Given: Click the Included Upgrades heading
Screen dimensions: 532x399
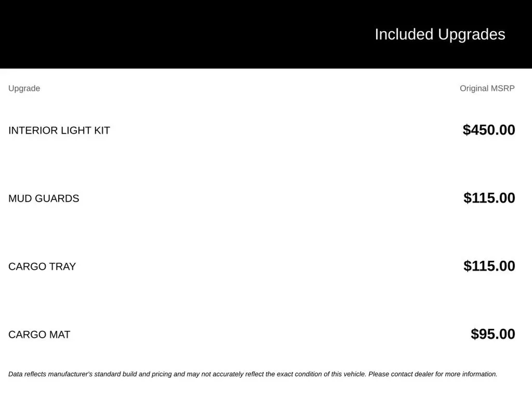Looking at the screenshot, I should coord(440,34).
